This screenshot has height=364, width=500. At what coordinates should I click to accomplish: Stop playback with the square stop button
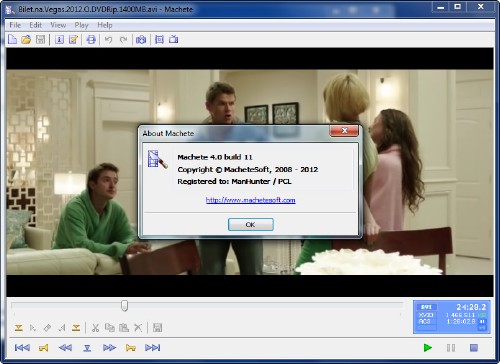[x=474, y=348]
